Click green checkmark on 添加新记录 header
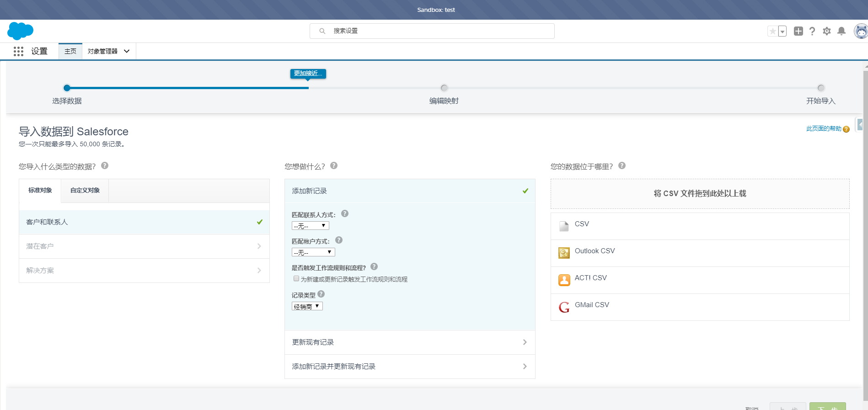Image resolution: width=868 pixels, height=410 pixels. [525, 191]
